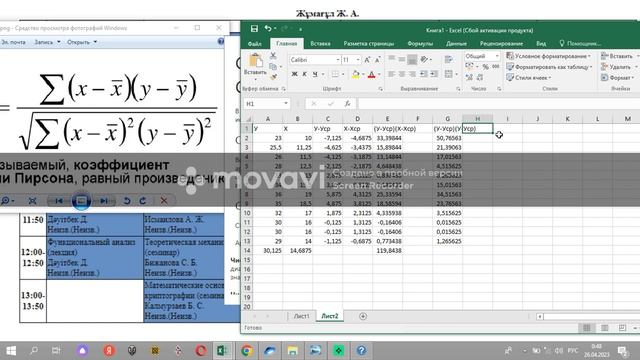The height and width of the screenshot is (360, 640).
Task: Open Photo Viewer help icon
Action: click(x=221, y=41)
